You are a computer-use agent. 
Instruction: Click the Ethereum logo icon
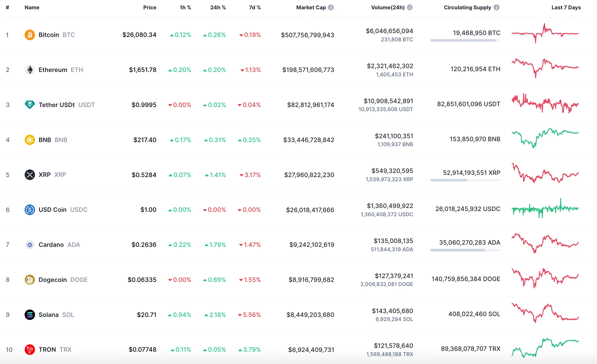tap(30, 70)
